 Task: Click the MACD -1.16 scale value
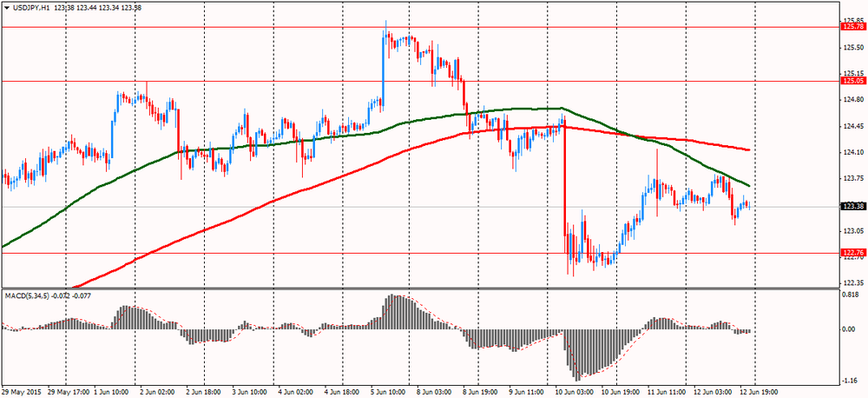point(852,379)
